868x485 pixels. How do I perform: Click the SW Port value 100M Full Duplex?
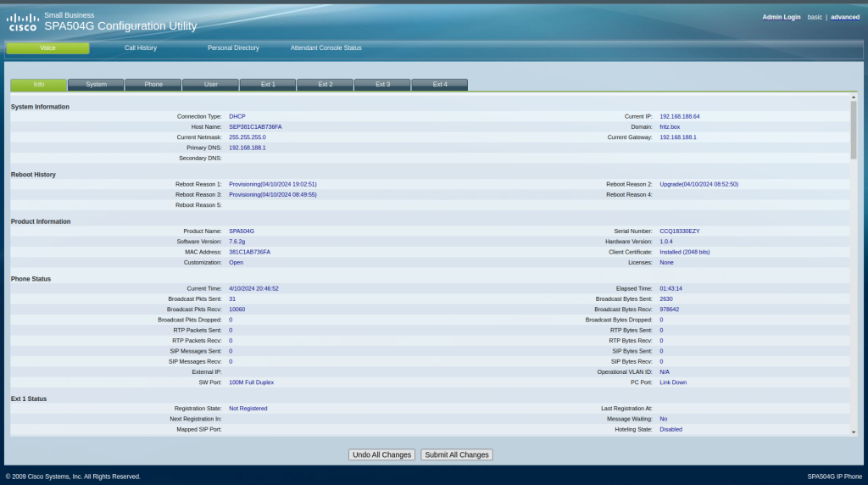pyautogui.click(x=251, y=383)
